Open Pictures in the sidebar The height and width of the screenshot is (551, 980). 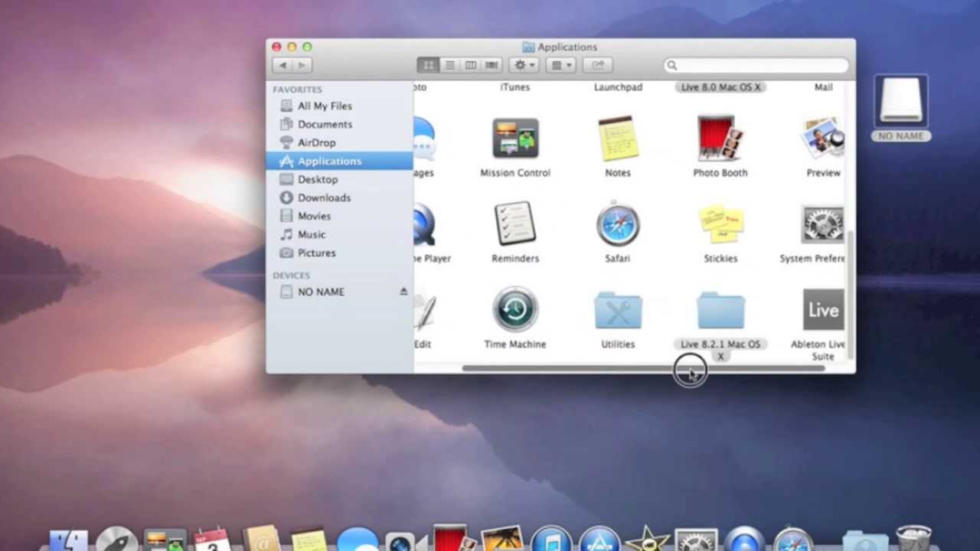tap(339, 253)
